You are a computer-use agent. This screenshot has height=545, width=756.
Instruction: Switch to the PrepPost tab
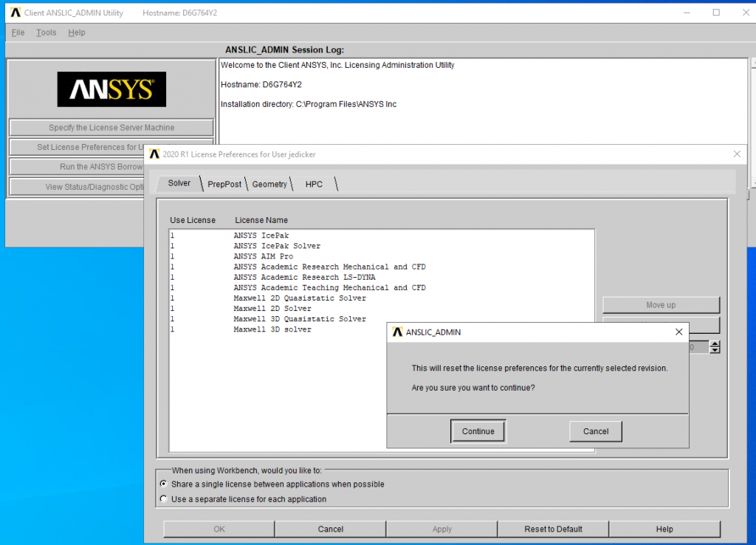pyautogui.click(x=224, y=184)
